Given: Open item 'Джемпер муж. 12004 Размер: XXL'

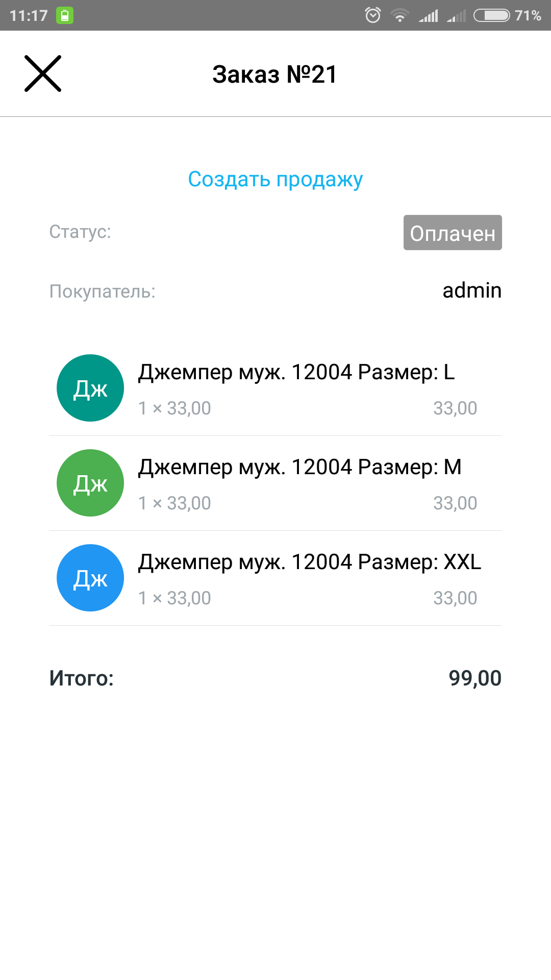Looking at the screenshot, I should click(x=309, y=562).
